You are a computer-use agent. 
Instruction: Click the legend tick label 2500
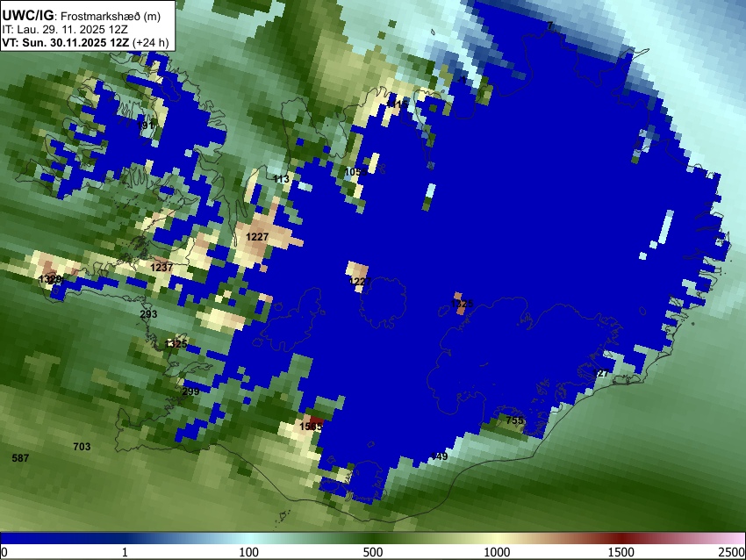732,552
